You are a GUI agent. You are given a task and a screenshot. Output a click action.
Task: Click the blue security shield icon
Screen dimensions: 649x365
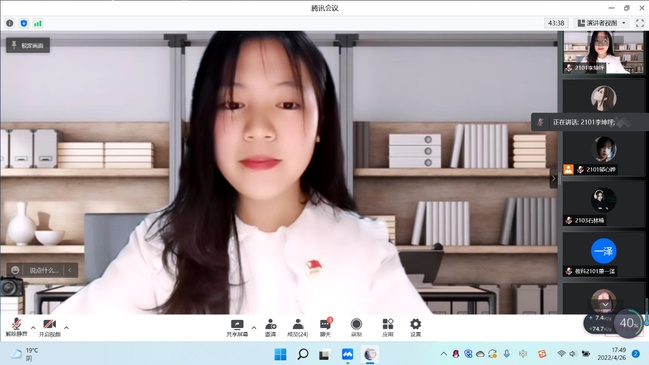(24, 23)
